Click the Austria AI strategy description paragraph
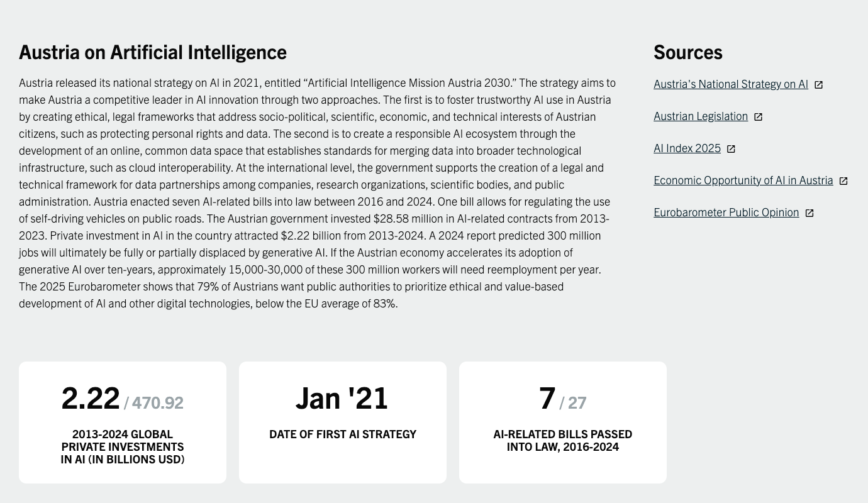The image size is (868, 503). click(x=314, y=192)
